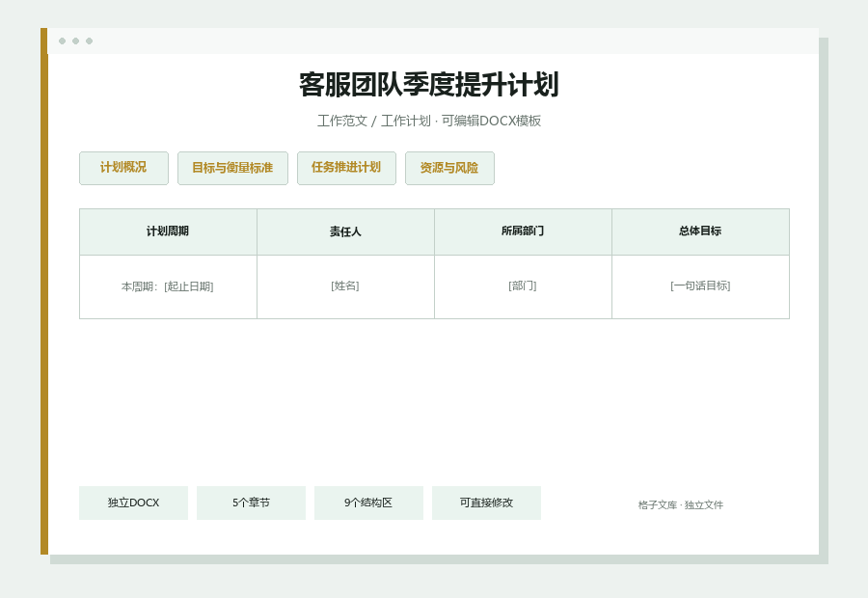
Task: Switch to the 目标与衡量标准 tab
Action: [x=232, y=168]
